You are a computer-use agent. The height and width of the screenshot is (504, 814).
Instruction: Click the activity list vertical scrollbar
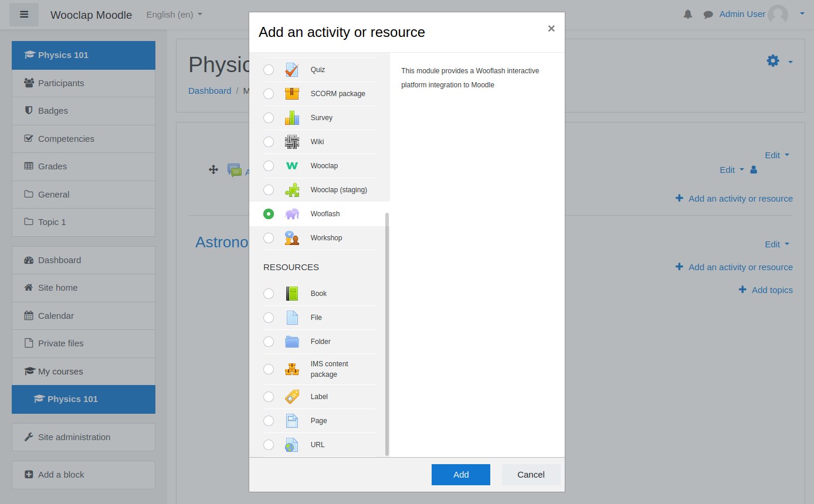pos(387,334)
